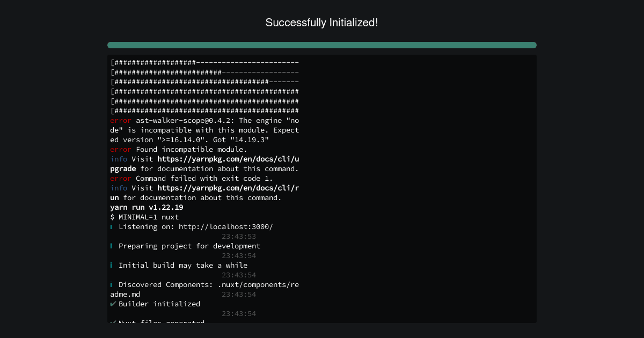Click the info icon beside Discovered Components
The width and height of the screenshot is (644, 338).
(x=112, y=284)
